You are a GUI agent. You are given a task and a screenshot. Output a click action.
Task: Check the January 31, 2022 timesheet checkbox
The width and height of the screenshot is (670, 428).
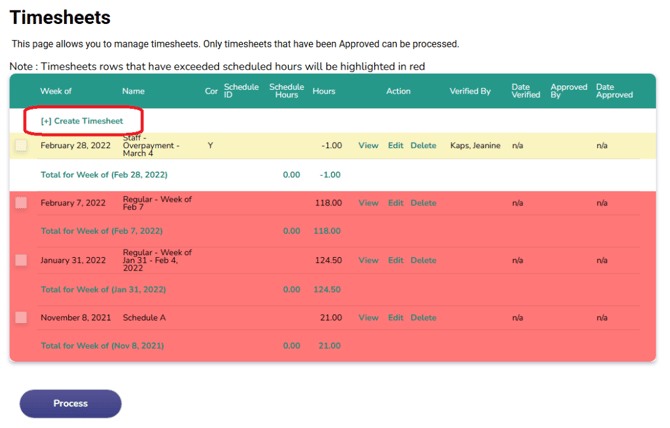(x=22, y=260)
